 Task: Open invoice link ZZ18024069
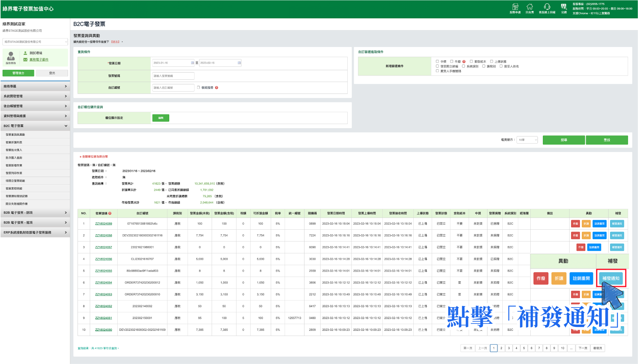coord(104,224)
